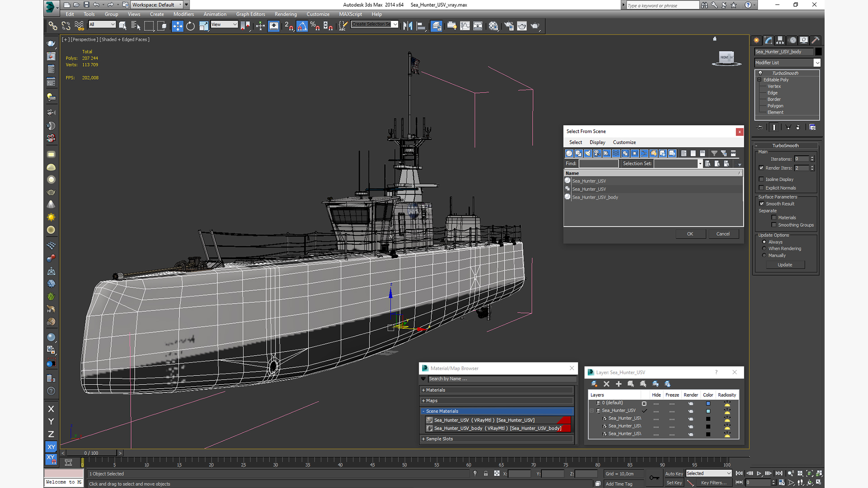Click Display Space Warps filter in Select From Scene
The image size is (868, 488).
(616, 154)
